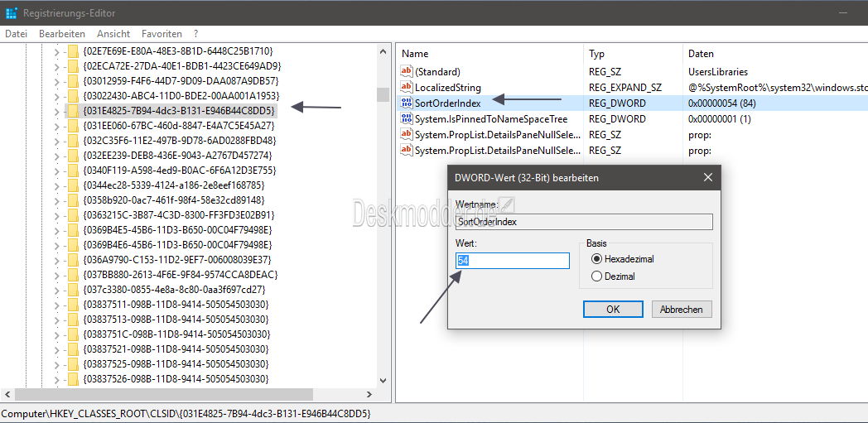868x423 pixels.
Task: Click the vertical scrollbar thumb of the key tree
Action: (383, 94)
